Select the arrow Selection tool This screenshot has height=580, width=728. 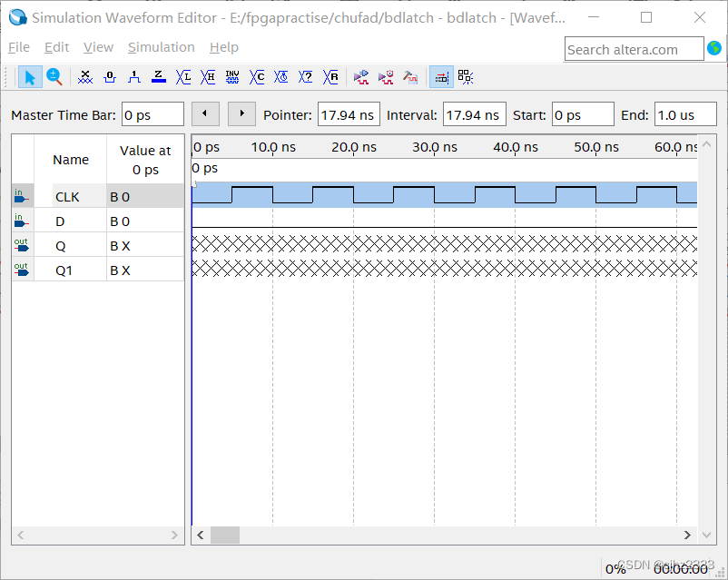coord(30,77)
